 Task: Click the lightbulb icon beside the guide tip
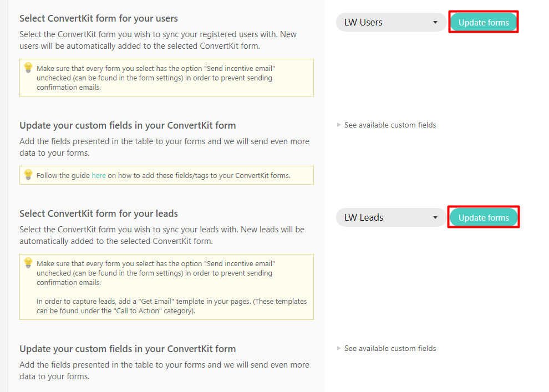(x=28, y=175)
